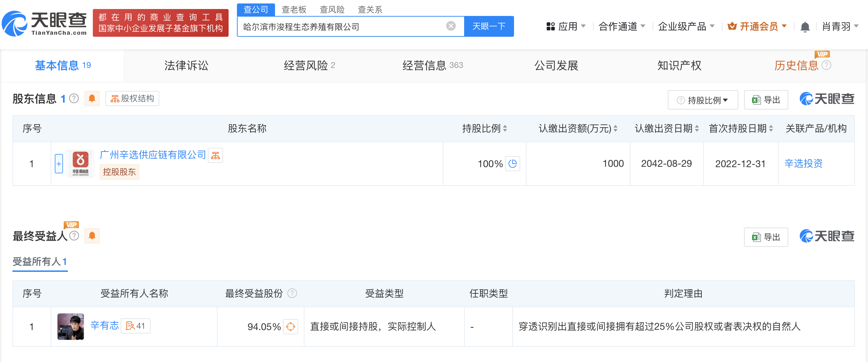Open 广州辛选供应链有限公司 company link
This screenshot has width=868, height=362.
tap(153, 155)
